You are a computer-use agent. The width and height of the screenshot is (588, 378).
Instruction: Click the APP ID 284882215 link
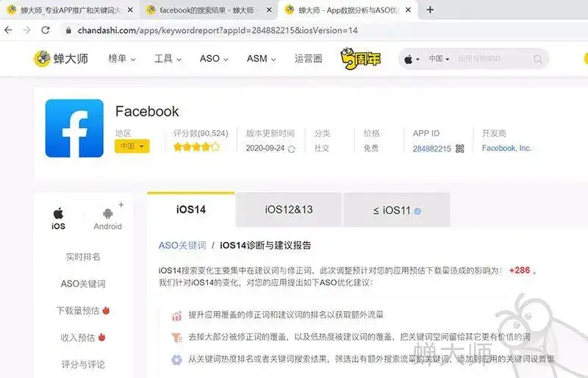[431, 149]
